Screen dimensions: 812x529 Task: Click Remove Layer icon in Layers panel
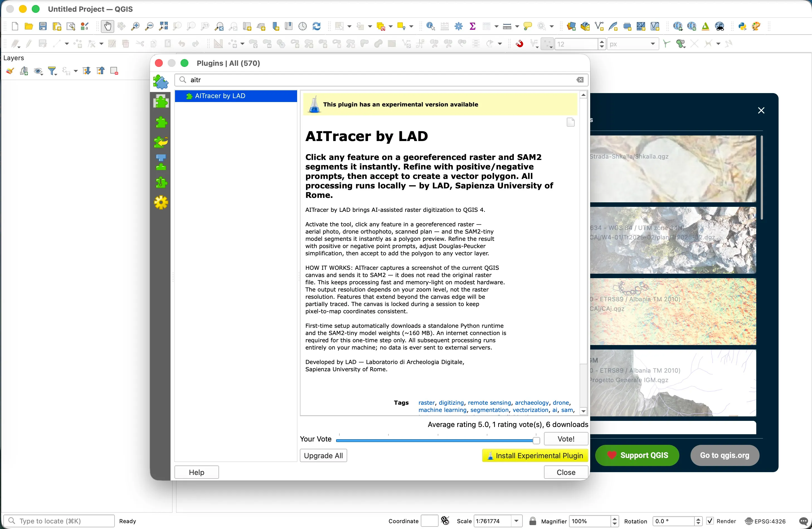coord(114,71)
